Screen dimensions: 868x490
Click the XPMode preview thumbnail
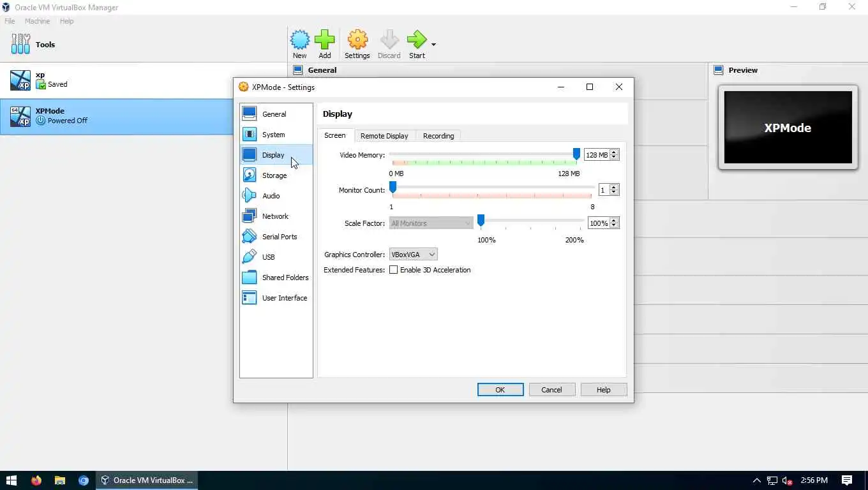[788, 128]
